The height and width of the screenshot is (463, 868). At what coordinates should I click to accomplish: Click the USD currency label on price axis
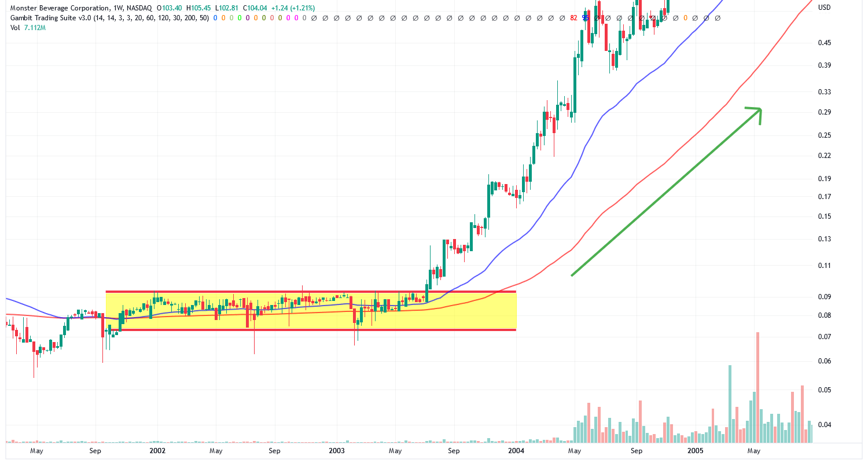tap(824, 7)
